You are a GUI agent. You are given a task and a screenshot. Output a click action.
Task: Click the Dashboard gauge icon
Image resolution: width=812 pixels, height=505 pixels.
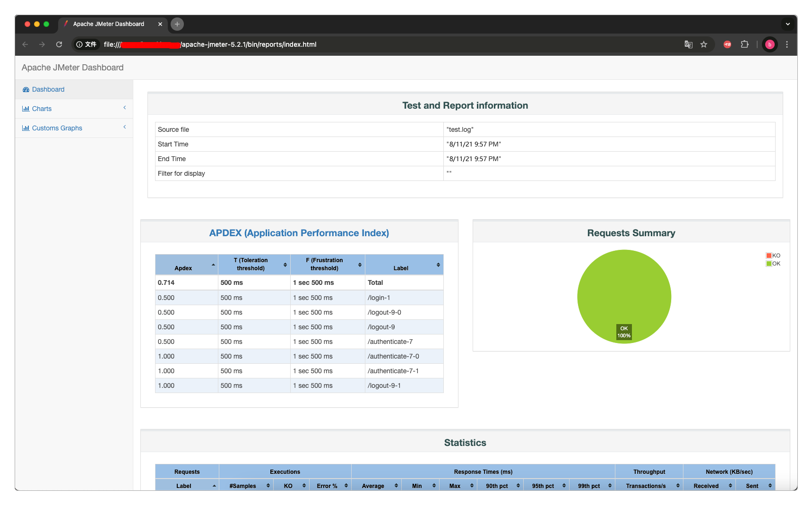pyautogui.click(x=26, y=89)
